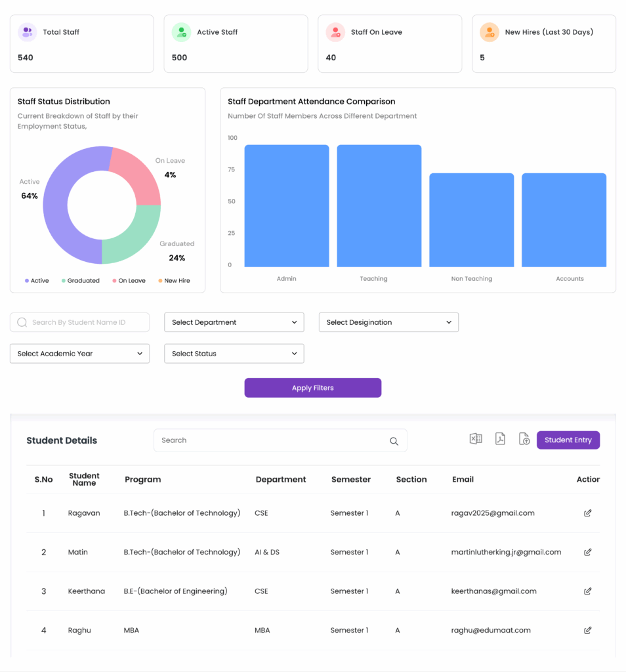The width and height of the screenshot is (626, 672).
Task: Click the Total Staff card icon
Action: coord(27,32)
